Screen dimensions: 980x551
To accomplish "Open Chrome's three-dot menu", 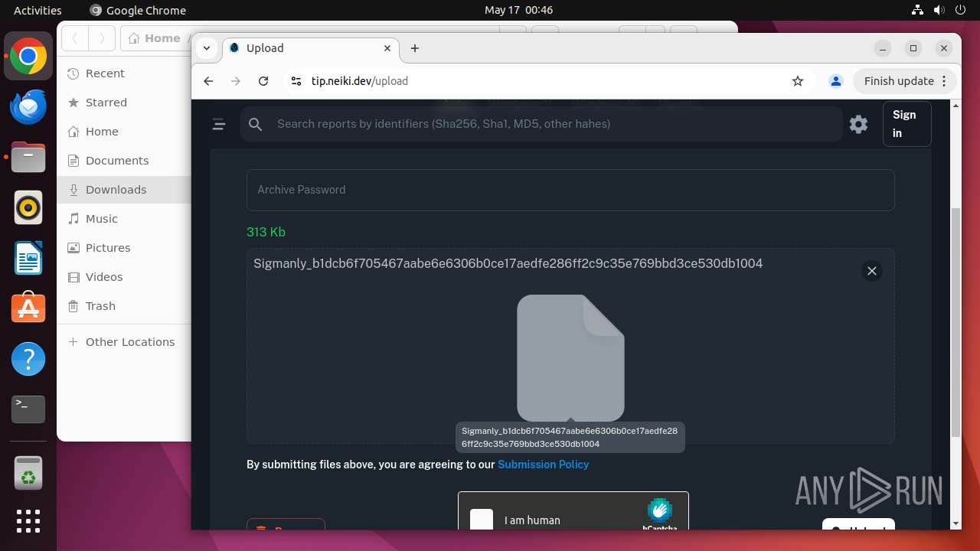I will coord(944,81).
